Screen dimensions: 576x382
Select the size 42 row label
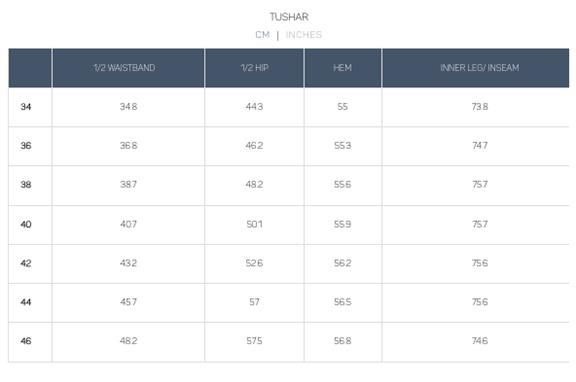[26, 263]
